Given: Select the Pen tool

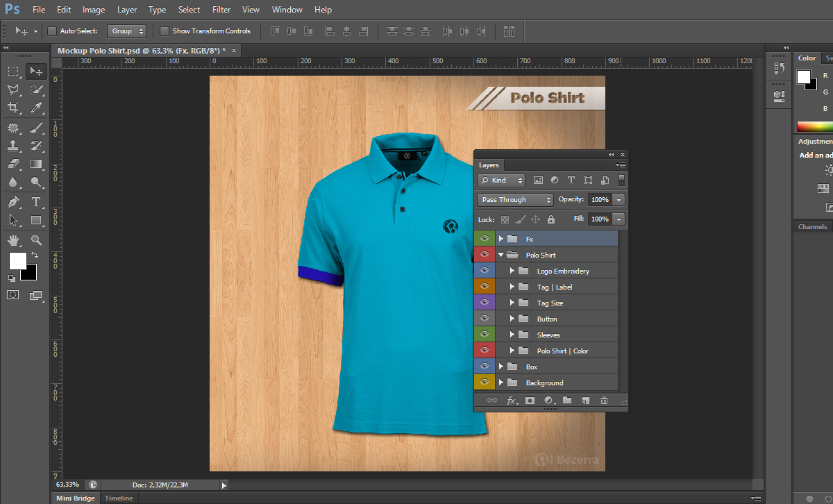Looking at the screenshot, I should (13, 202).
